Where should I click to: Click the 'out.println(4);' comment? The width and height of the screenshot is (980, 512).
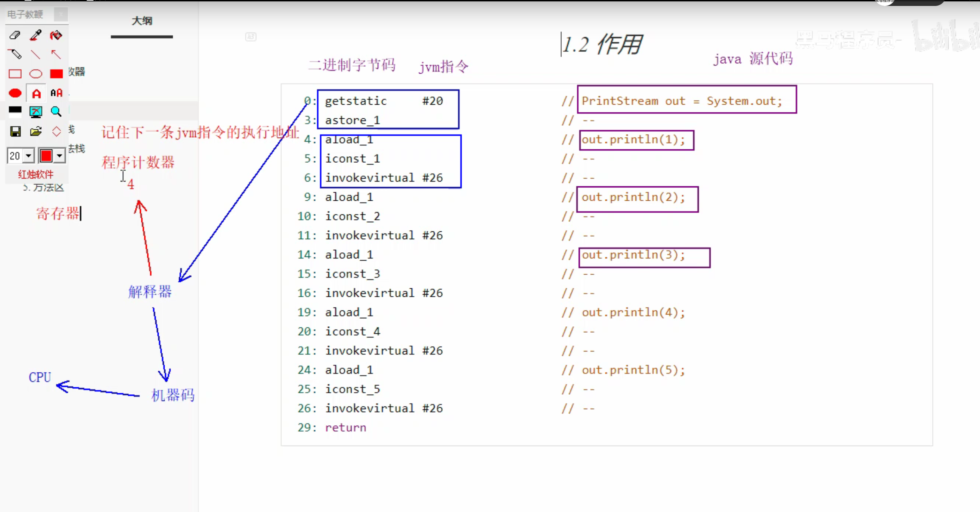coord(634,312)
